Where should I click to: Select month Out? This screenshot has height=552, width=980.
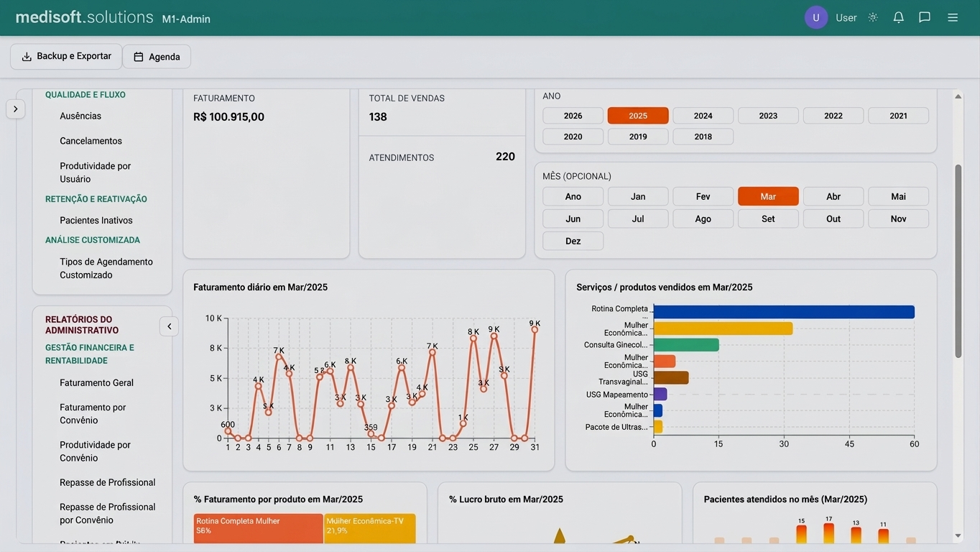point(833,218)
